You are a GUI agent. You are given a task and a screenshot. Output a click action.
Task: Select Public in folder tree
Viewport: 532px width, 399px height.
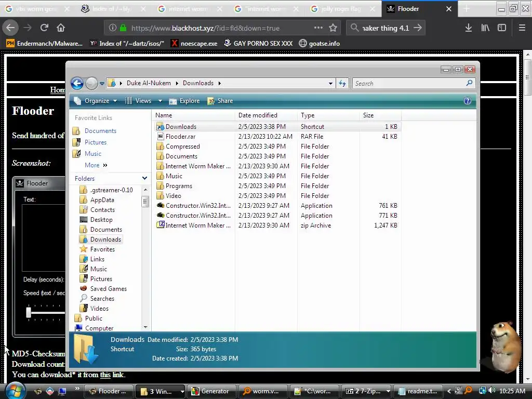[x=94, y=318]
